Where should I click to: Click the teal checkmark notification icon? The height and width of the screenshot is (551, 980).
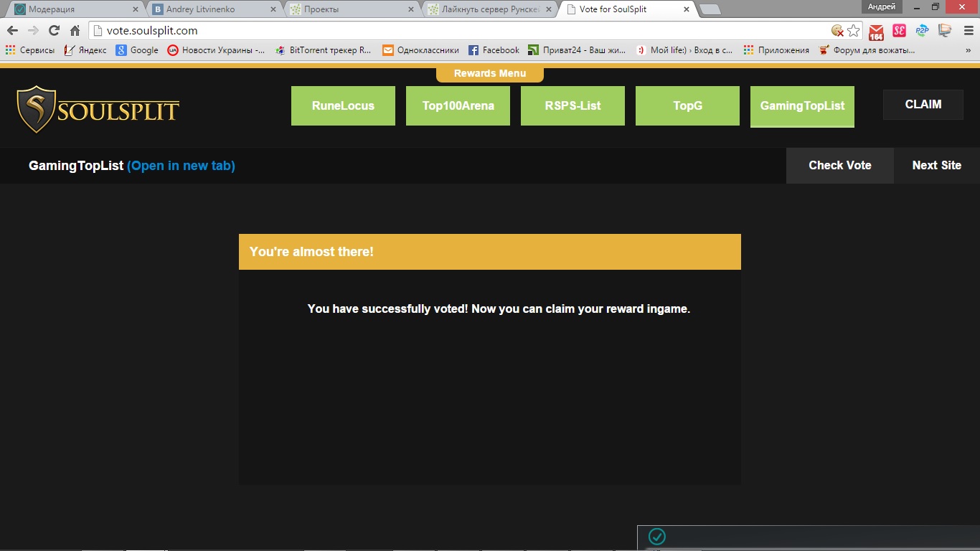tap(656, 537)
